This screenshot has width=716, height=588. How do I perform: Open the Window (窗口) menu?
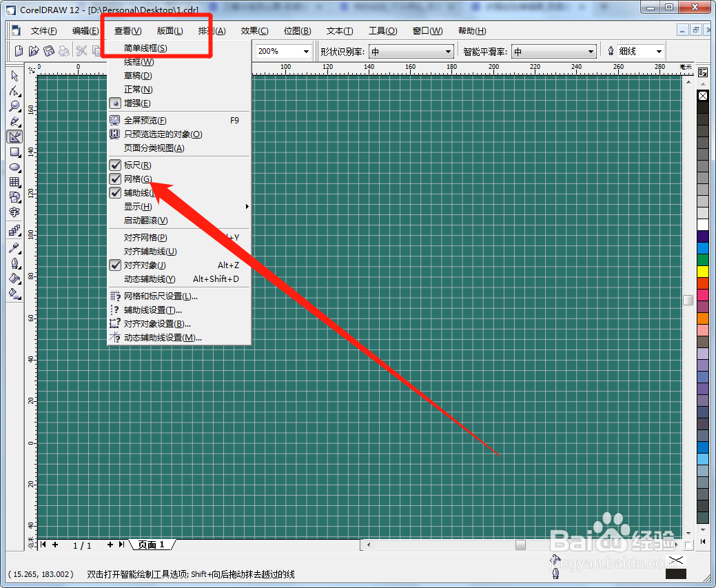tap(427, 30)
